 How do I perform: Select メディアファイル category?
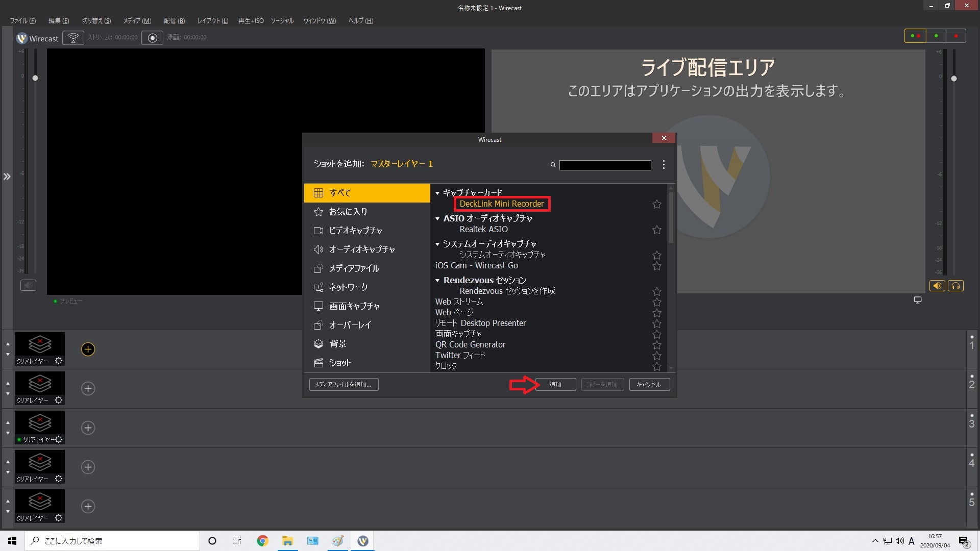point(367,268)
